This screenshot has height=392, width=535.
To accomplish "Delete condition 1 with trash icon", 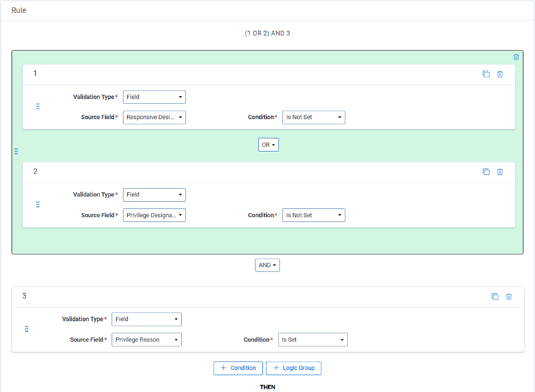I will (500, 74).
